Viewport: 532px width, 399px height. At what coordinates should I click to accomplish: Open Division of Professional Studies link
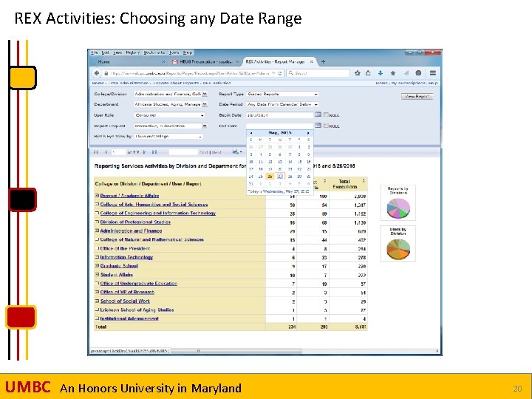tap(135, 222)
